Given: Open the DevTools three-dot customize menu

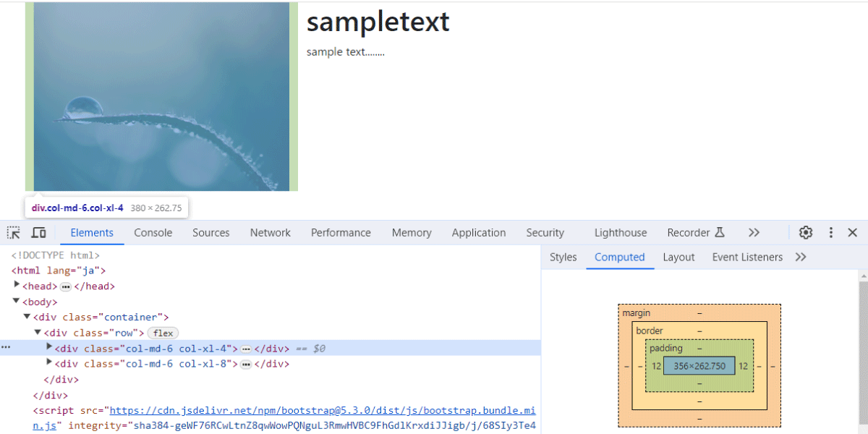Looking at the screenshot, I should 831,233.
